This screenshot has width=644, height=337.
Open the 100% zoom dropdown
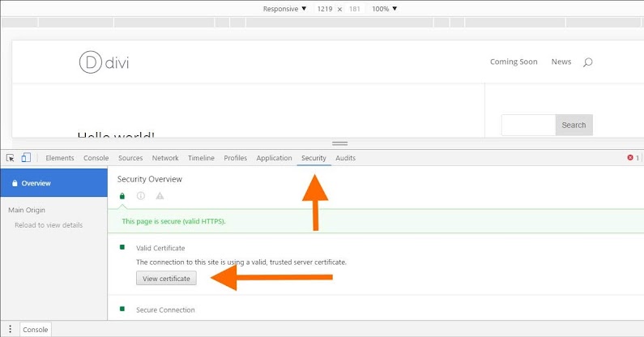tap(385, 9)
